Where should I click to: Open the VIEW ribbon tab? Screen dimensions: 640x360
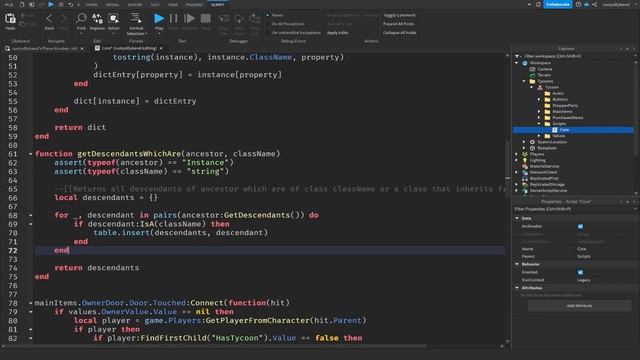173,4
